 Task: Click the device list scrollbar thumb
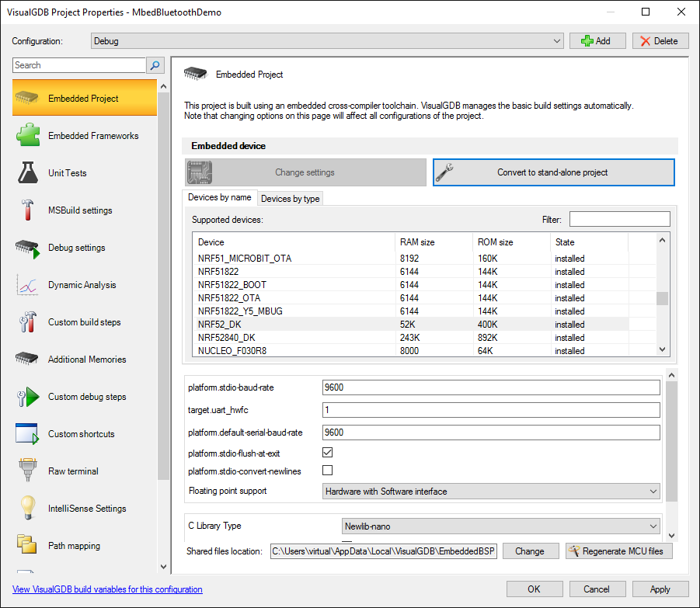pyautogui.click(x=663, y=298)
